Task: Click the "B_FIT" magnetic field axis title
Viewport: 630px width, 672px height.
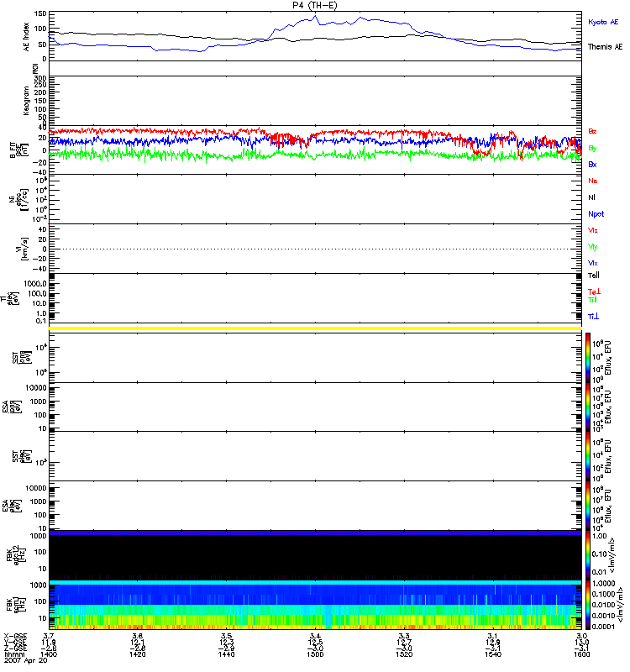Action: (13, 150)
